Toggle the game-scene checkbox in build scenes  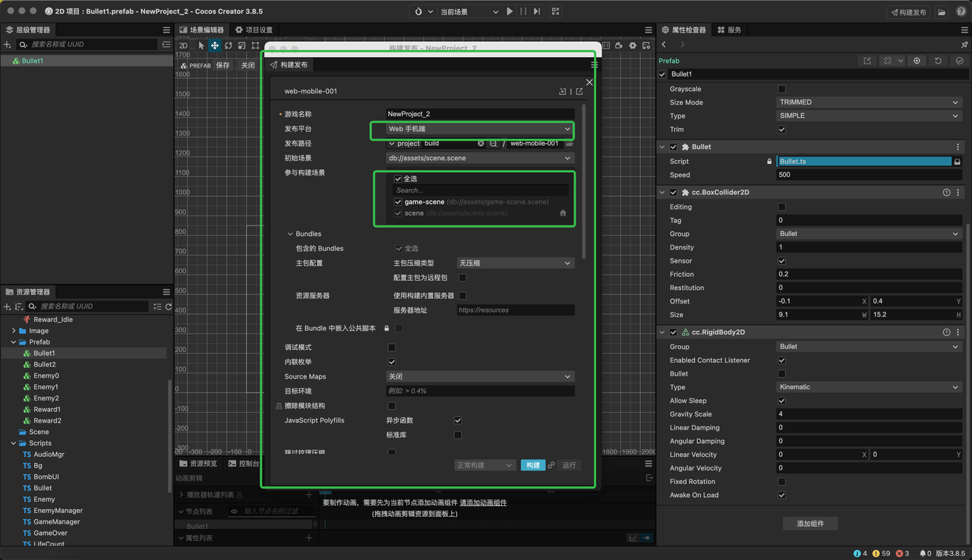[398, 202]
